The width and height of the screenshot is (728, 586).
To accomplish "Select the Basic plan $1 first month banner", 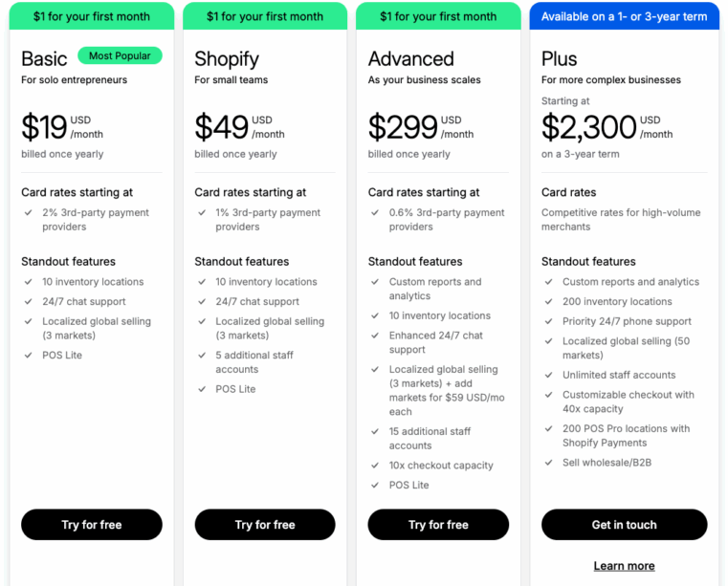I will [92, 16].
